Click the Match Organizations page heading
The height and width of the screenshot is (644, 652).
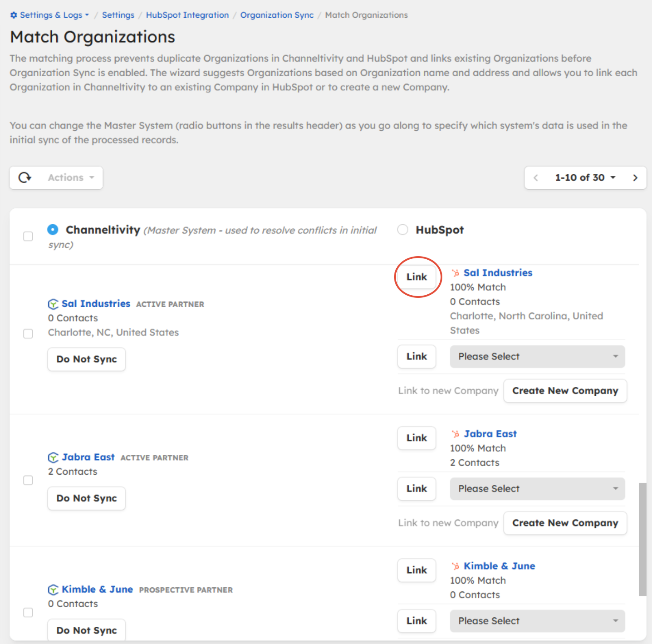coord(93,37)
